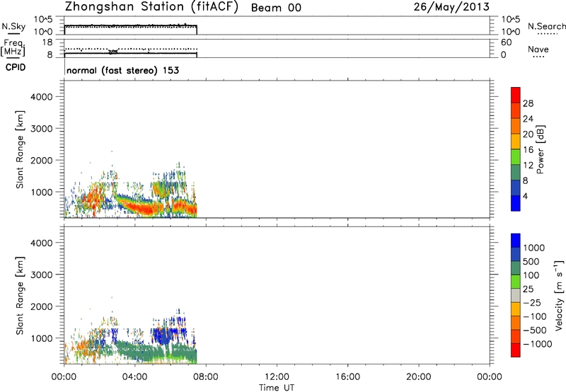Click the '1000' value on velocity color bar

click(533, 248)
